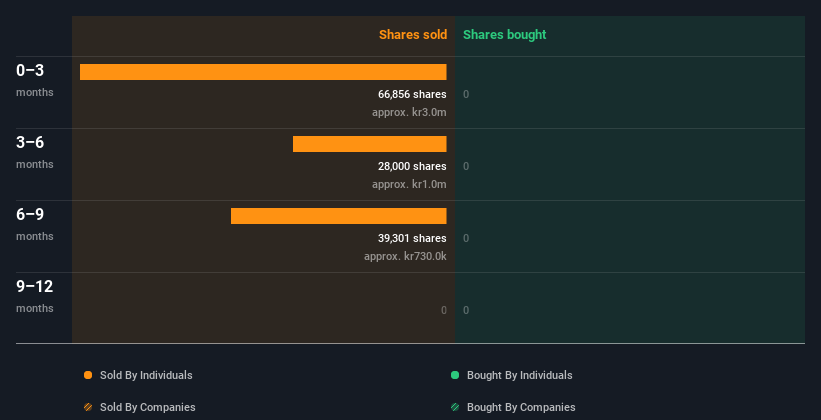The height and width of the screenshot is (420, 821).
Task: Click the 39,301 shares value
Action: pyautogui.click(x=412, y=238)
